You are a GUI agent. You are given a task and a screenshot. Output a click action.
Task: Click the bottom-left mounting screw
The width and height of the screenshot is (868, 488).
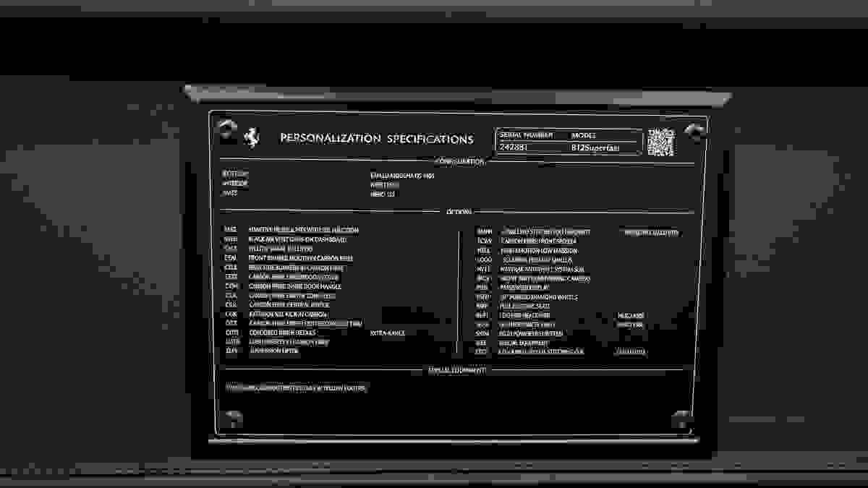[233, 418]
